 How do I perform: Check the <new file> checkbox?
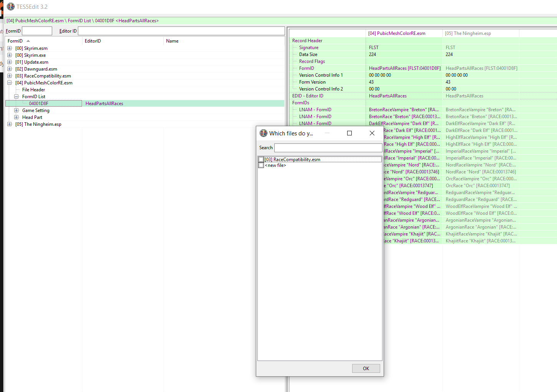pyautogui.click(x=261, y=165)
